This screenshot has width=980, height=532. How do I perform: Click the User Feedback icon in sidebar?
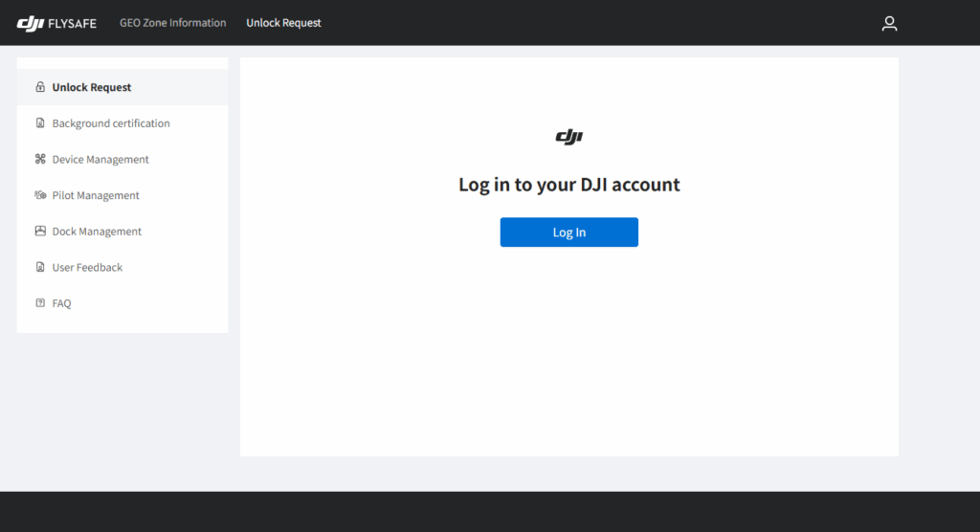[x=40, y=267]
